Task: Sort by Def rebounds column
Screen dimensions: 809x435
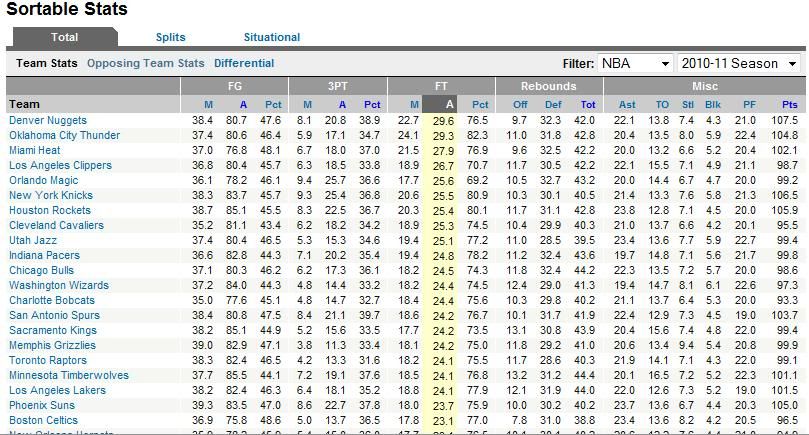Action: 553,104
